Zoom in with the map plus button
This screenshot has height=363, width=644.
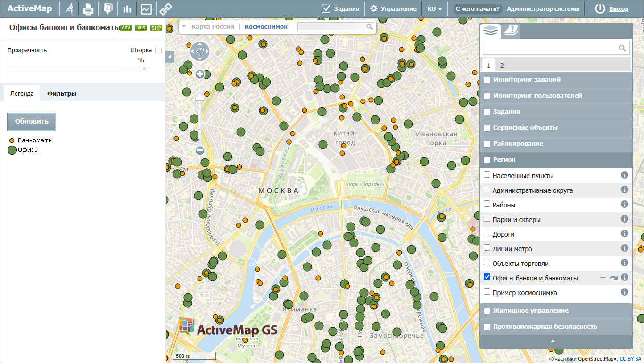click(200, 74)
